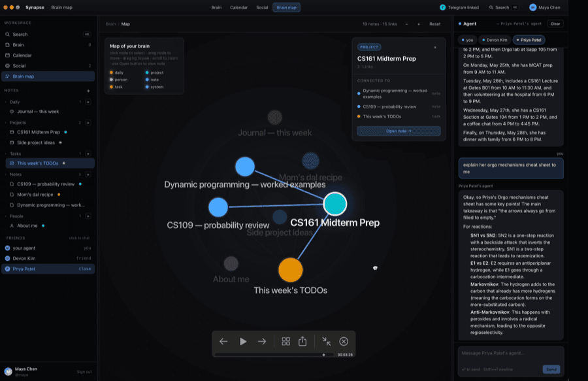
Task: Open About me note
Action: pyautogui.click(x=50, y=225)
